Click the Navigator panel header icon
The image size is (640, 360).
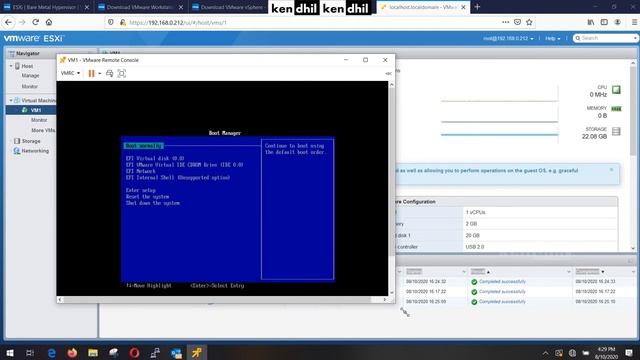[x=11, y=53]
